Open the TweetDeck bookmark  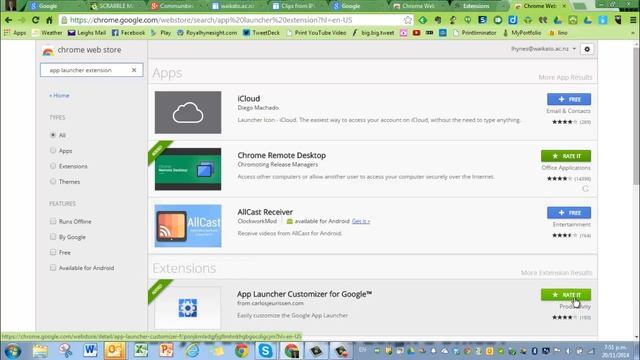click(261, 33)
